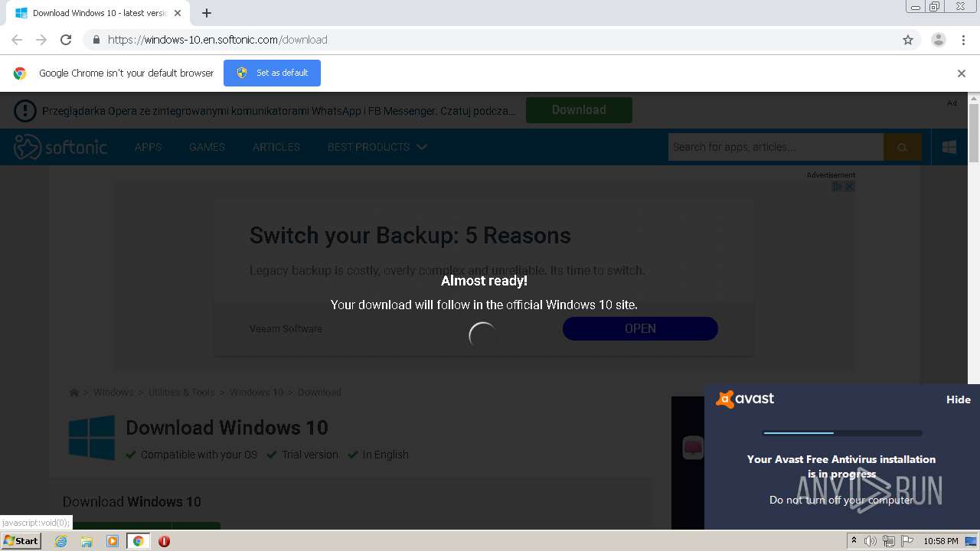Viewport: 980px width, 551px height.
Task: Click the padlock site info icon
Action: [x=96, y=40]
